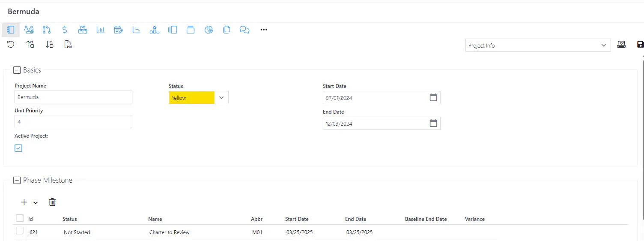Open the dollar sign financials icon
Screen dimensions: 644x241
coord(65,30)
